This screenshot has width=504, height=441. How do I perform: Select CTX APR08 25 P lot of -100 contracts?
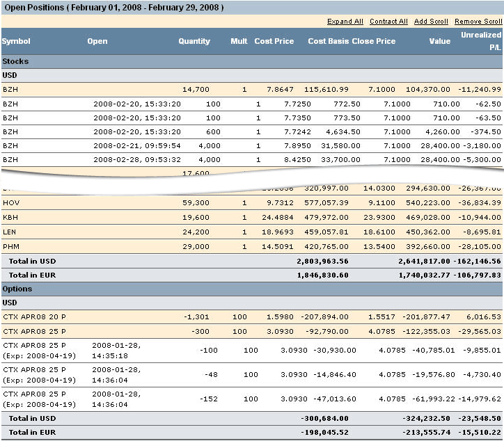coord(252,351)
